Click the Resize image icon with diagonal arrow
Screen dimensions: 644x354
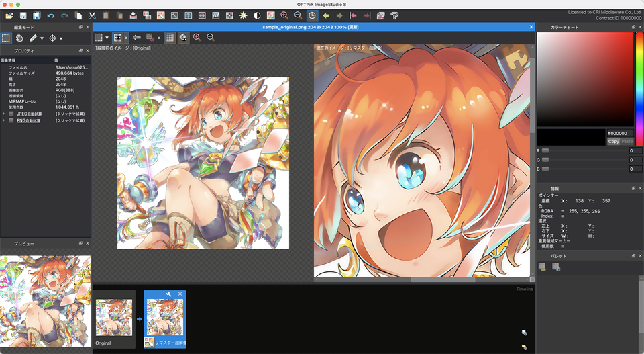click(174, 15)
